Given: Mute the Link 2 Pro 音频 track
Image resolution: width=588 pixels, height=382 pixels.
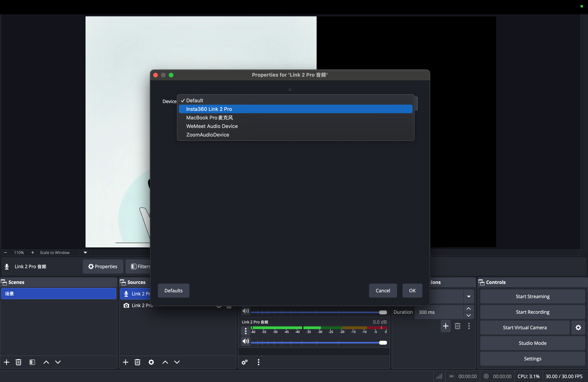Looking at the screenshot, I should pyautogui.click(x=246, y=342).
